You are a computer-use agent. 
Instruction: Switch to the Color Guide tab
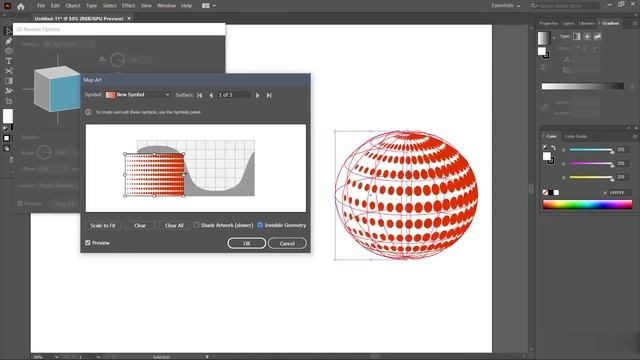[x=576, y=136]
